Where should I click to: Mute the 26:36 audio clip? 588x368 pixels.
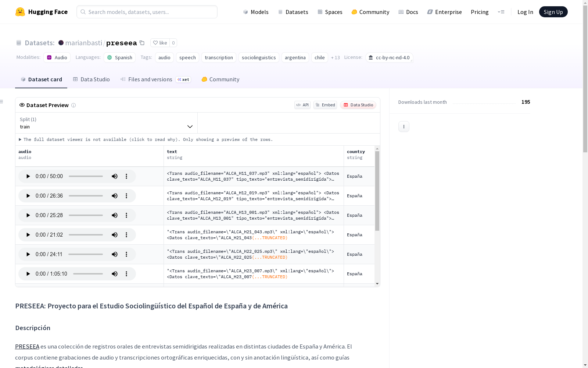coord(115,196)
